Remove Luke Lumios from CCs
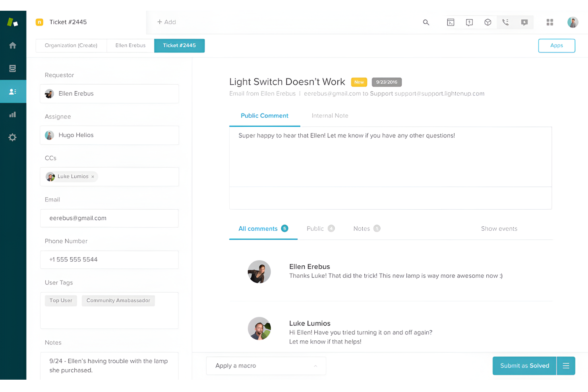Image resolution: width=588 pixels, height=392 pixels. (93, 176)
